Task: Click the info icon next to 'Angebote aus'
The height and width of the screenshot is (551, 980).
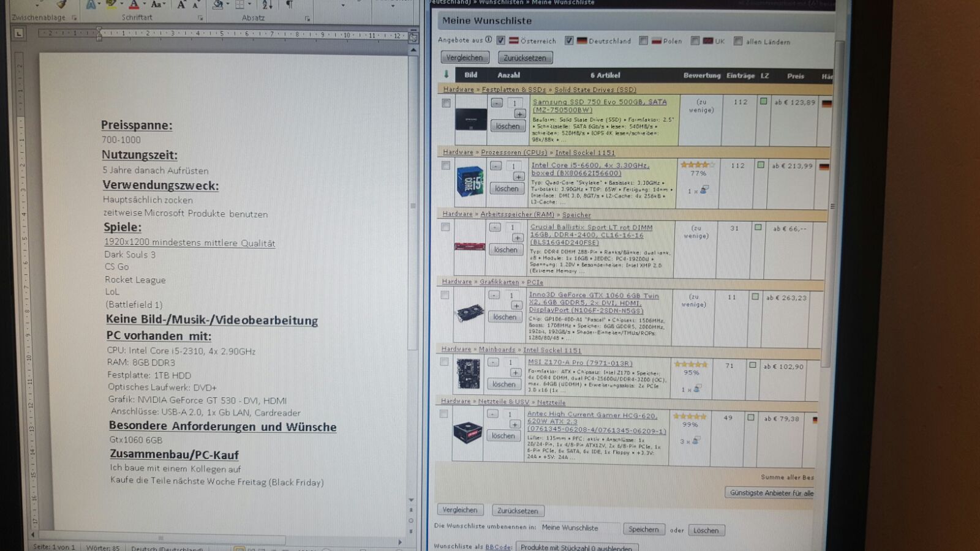Action: (489, 40)
